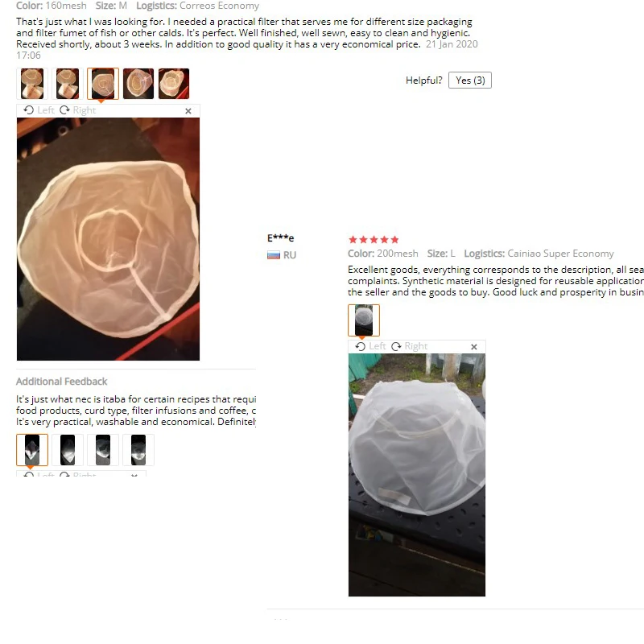Click the large outdoor mesh bag photo
Screen dimensions: 644x644
416,475
